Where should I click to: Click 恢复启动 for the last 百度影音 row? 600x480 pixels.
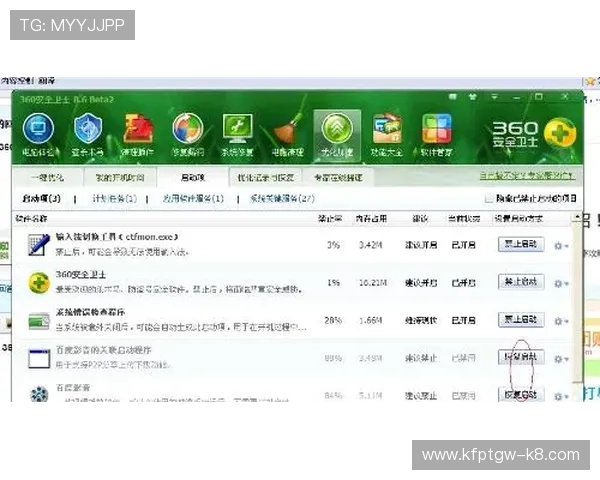click(521, 395)
